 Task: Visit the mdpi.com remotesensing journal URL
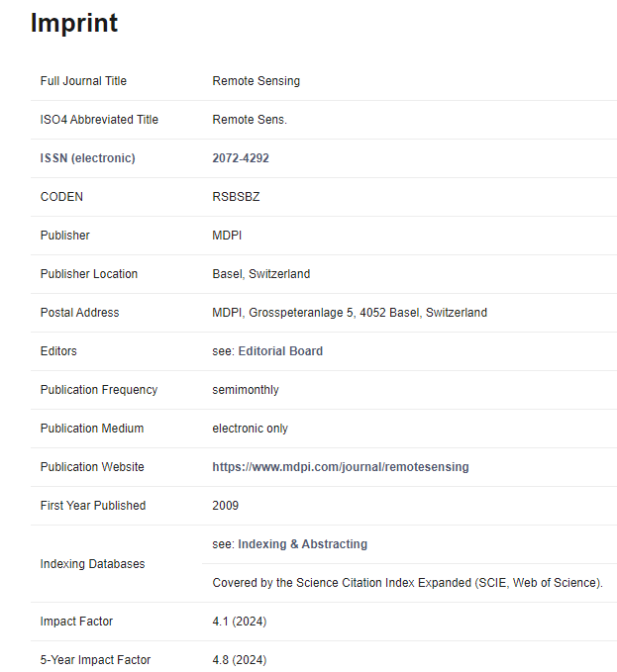coord(341,467)
